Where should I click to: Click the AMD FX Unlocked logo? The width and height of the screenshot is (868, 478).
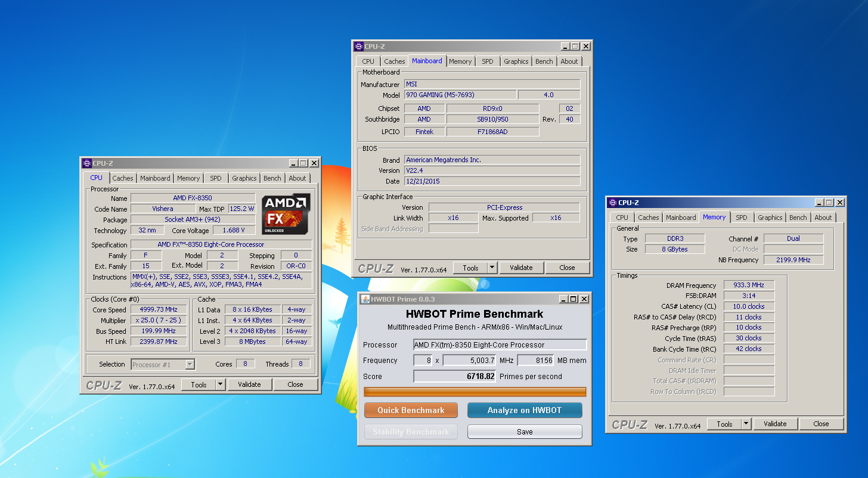coord(286,214)
